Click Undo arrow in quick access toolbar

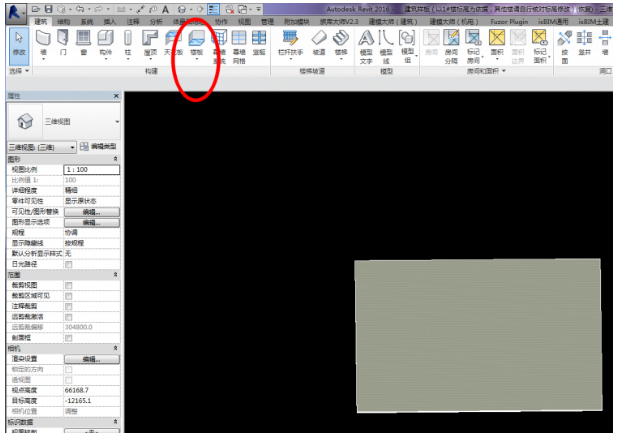coord(80,9)
